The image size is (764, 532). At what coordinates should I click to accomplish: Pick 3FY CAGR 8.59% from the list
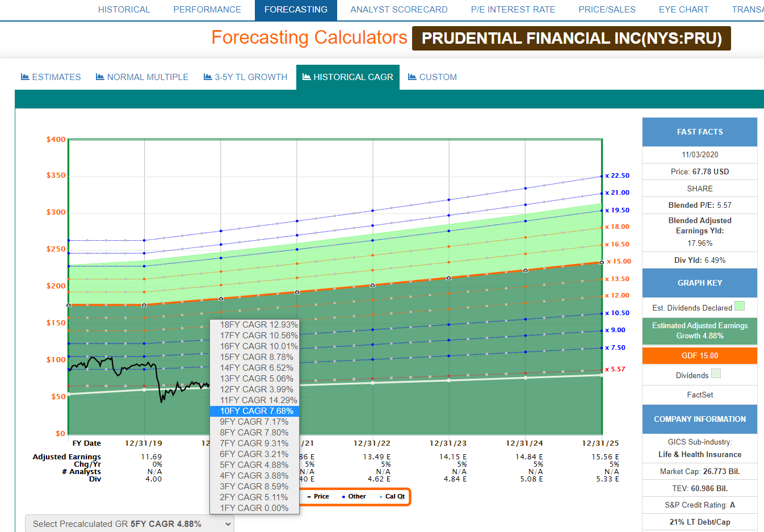(255, 487)
